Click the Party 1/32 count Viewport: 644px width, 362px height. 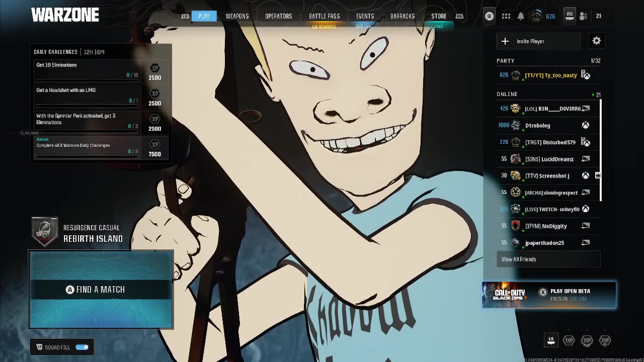[595, 61]
